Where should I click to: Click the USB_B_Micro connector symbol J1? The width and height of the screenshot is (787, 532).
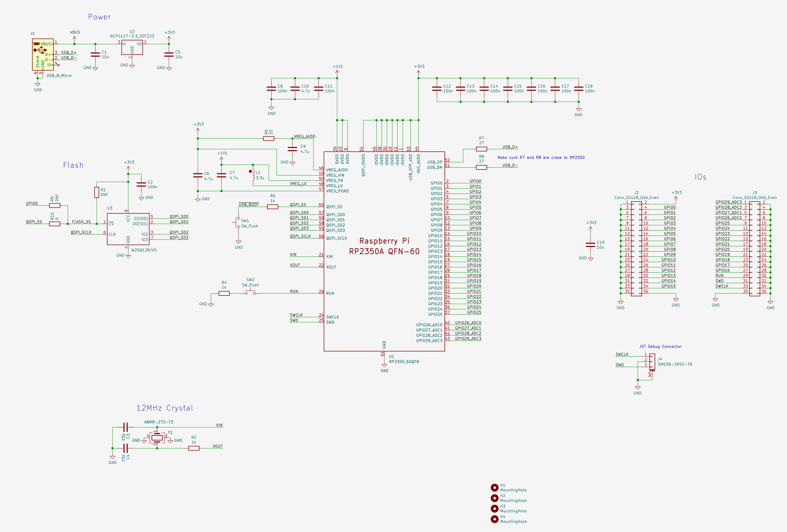[x=43, y=54]
